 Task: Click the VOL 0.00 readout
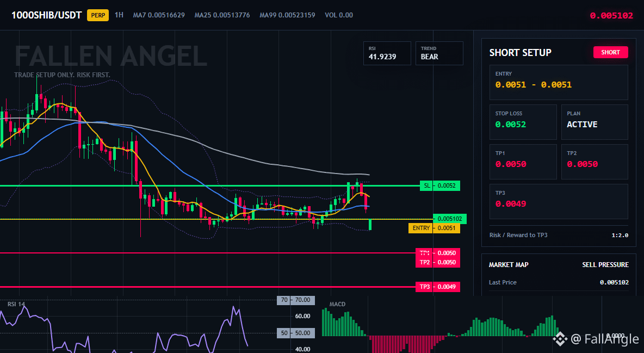pos(339,15)
